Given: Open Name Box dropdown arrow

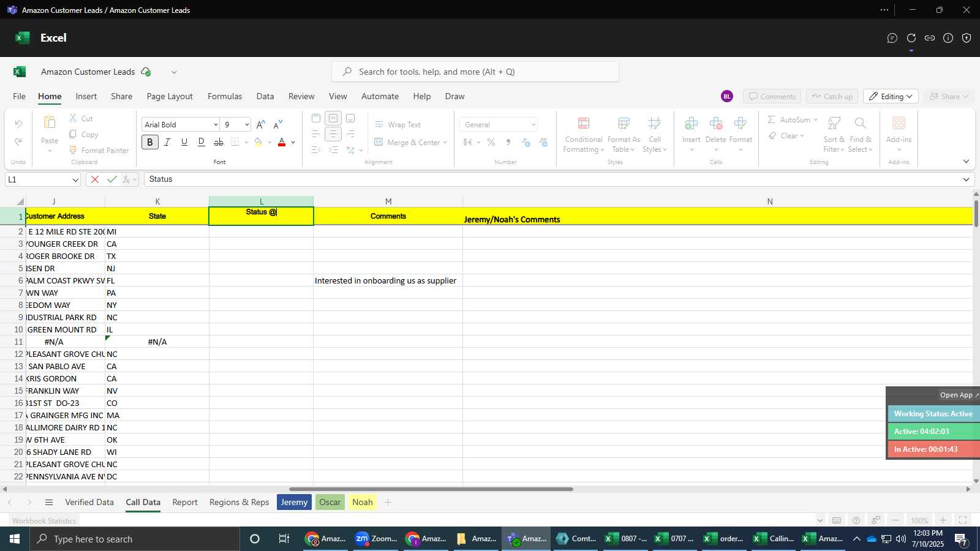Looking at the screenshot, I should coord(75,180).
